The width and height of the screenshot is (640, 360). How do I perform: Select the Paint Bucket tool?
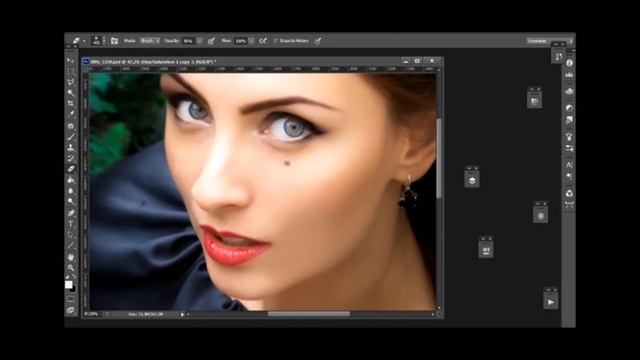click(x=71, y=180)
